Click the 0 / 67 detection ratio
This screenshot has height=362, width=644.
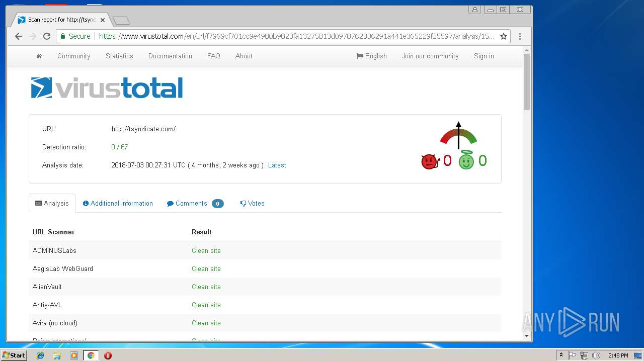[120, 147]
